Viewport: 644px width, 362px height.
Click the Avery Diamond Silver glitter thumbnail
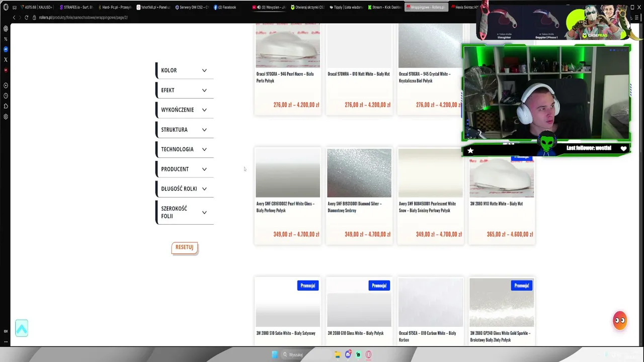pyautogui.click(x=359, y=173)
